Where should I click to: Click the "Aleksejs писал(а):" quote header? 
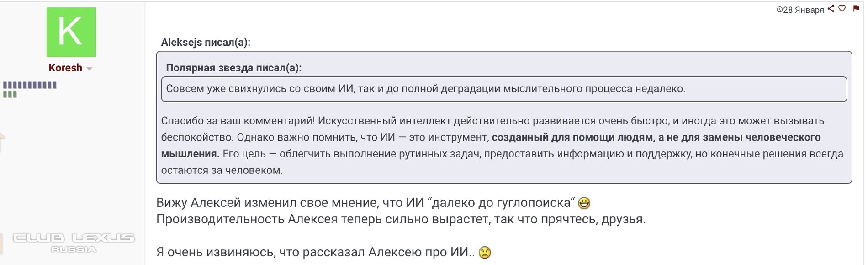point(206,42)
